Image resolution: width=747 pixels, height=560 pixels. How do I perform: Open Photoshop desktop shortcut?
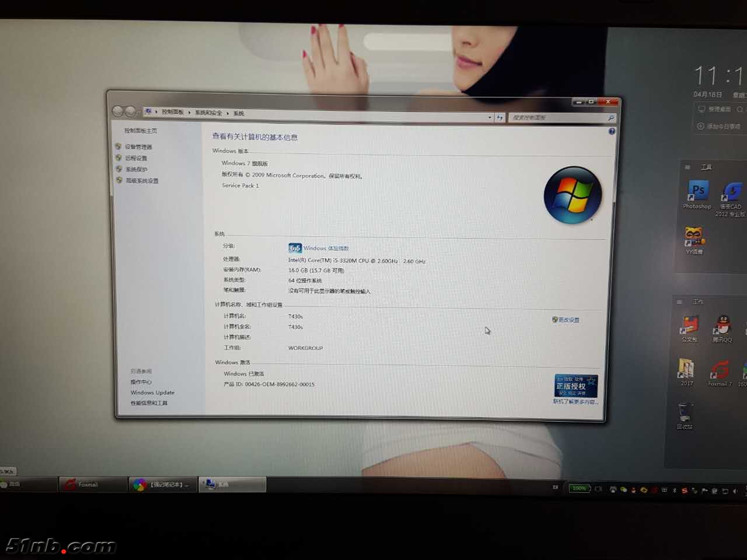pos(697,192)
